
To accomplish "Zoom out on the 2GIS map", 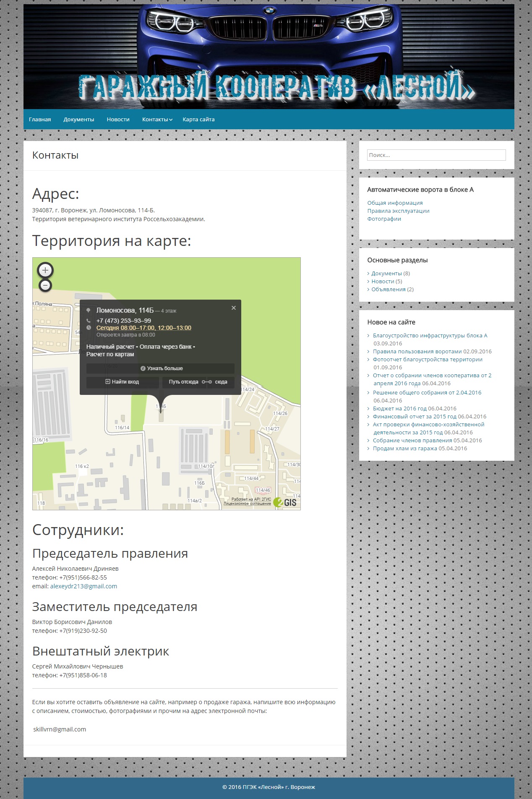I will [x=45, y=285].
